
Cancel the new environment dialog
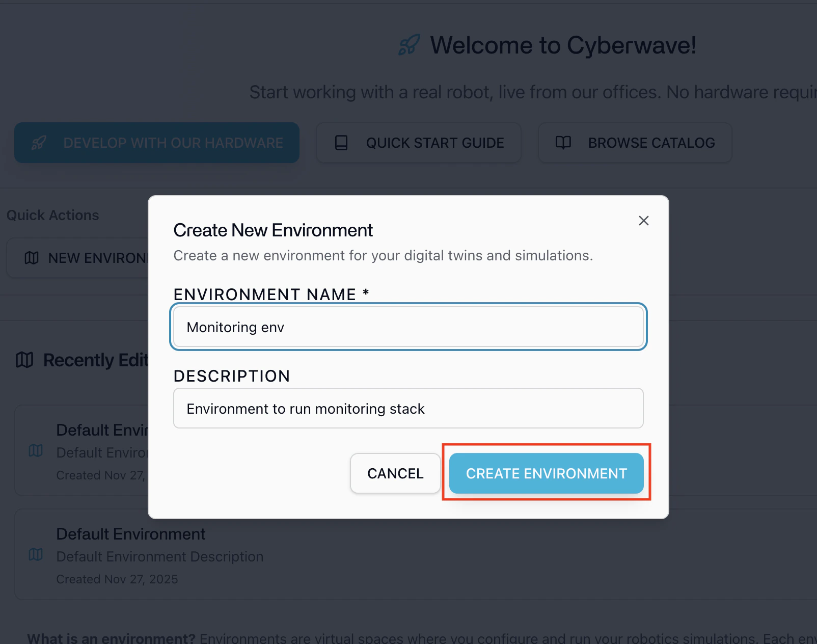tap(395, 473)
